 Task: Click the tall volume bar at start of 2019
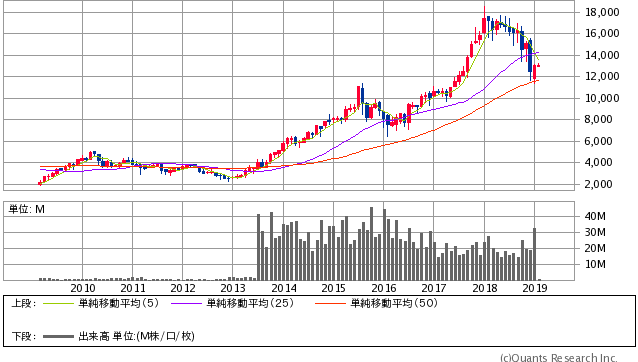click(x=535, y=254)
